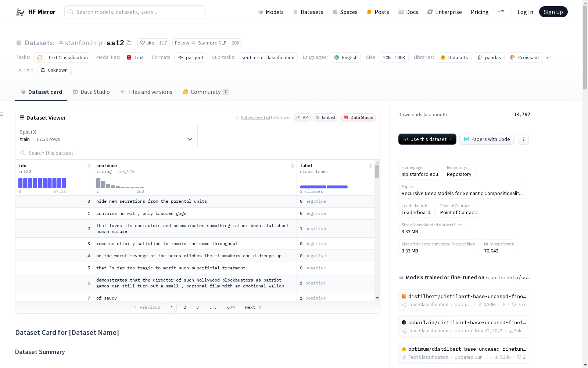Open stanfordnlp organization link
Image resolution: width=588 pixels, height=368 pixels.
pos(84,43)
